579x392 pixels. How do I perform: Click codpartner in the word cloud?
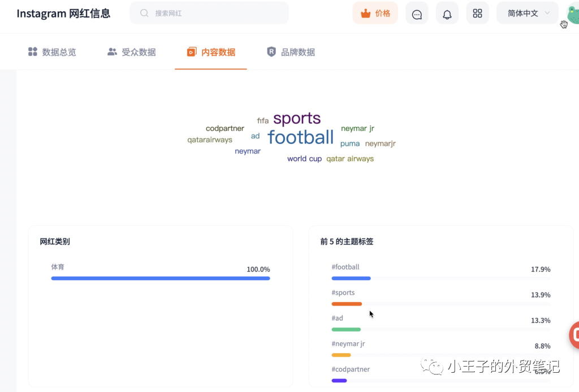click(225, 128)
